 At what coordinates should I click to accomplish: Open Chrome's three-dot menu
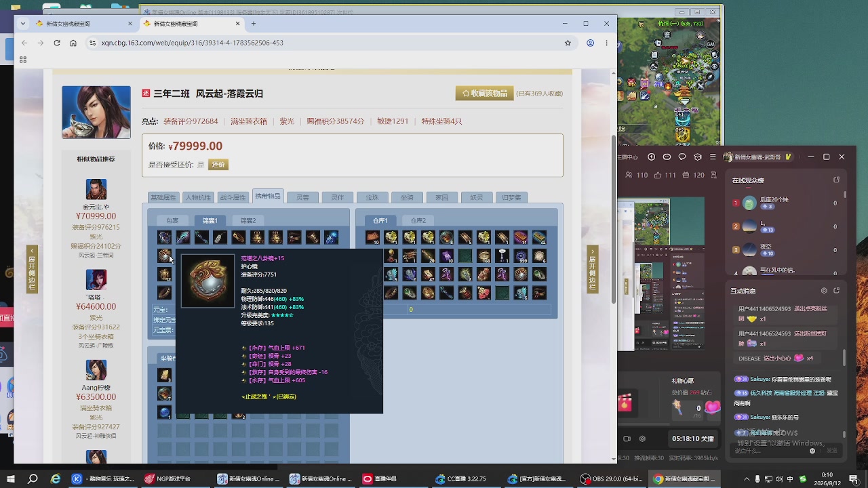(x=607, y=43)
